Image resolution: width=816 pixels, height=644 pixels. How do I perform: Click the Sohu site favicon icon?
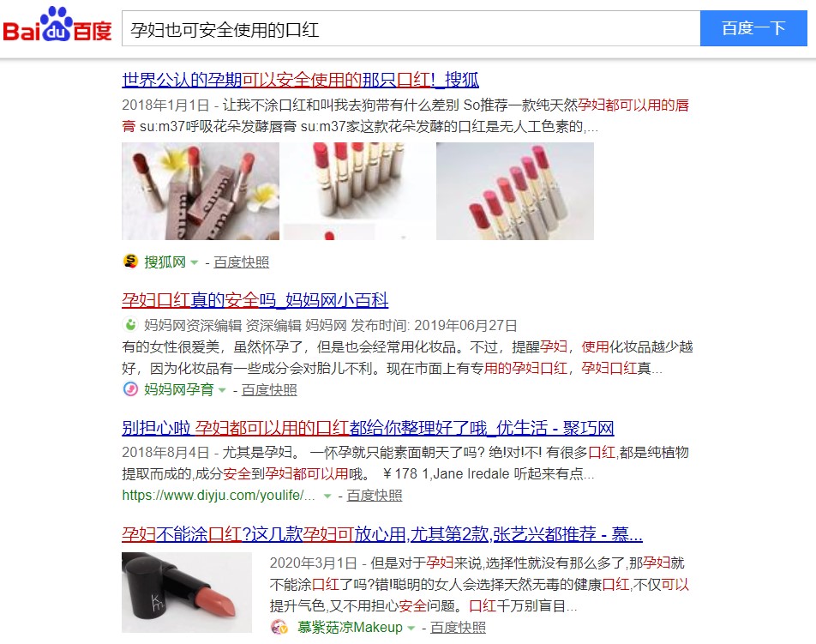[130, 262]
